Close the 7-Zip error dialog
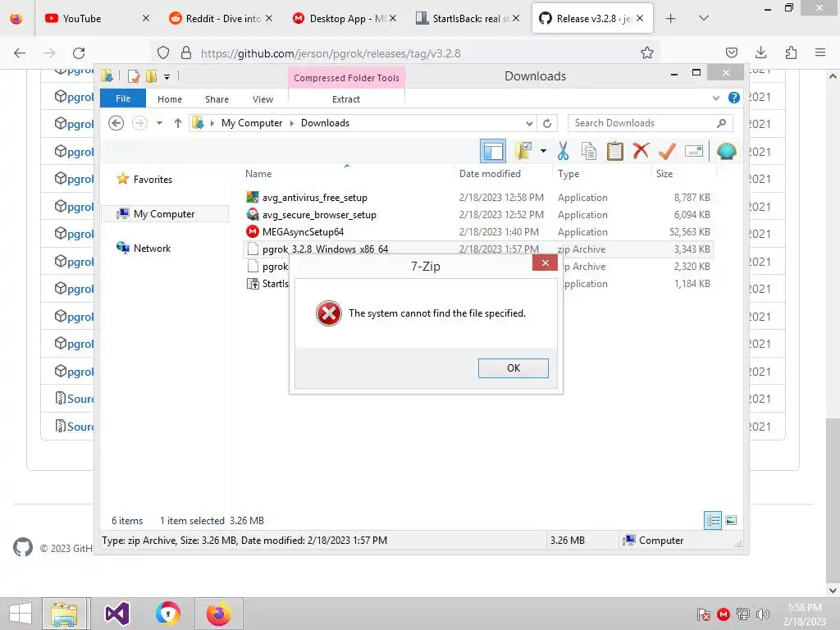Image resolution: width=840 pixels, height=630 pixels. tap(545, 263)
